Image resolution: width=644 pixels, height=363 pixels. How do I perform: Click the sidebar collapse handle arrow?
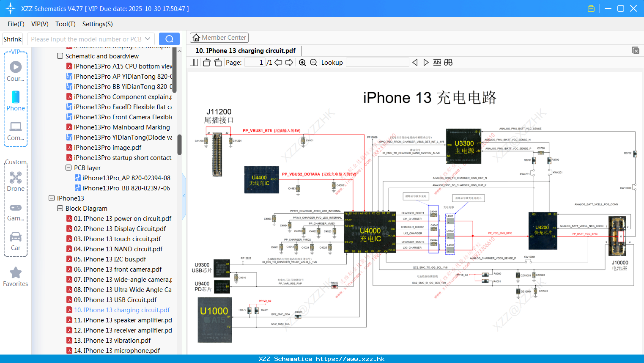click(x=184, y=196)
